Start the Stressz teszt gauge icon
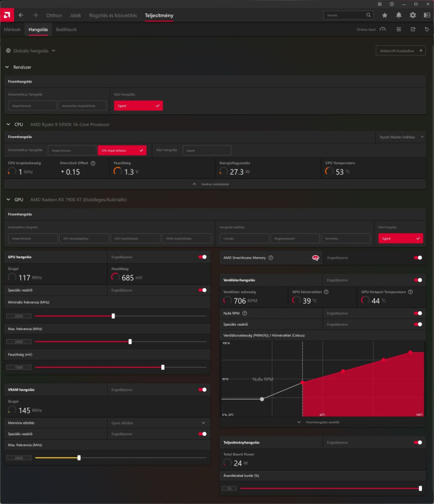434x504 pixels. (x=382, y=29)
